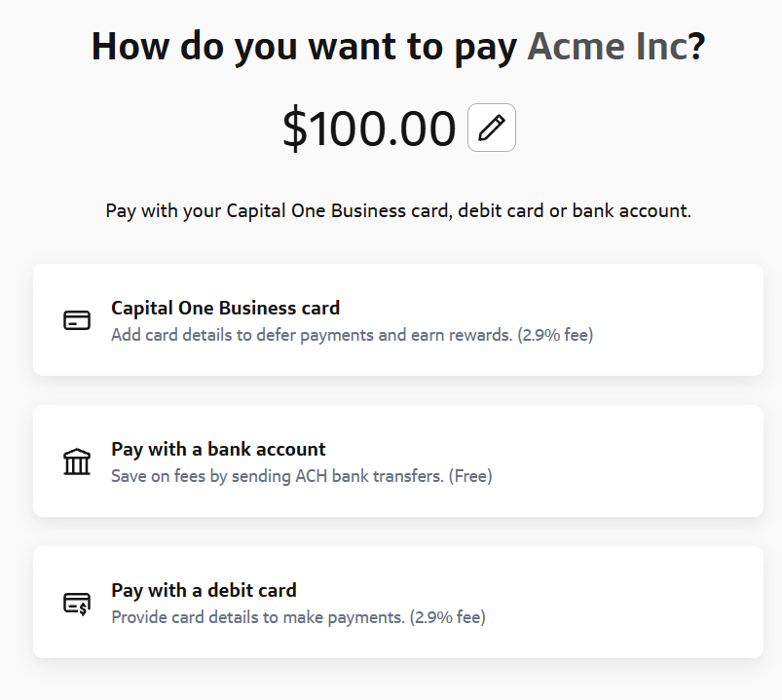Click the (Free) fee label

point(470,476)
